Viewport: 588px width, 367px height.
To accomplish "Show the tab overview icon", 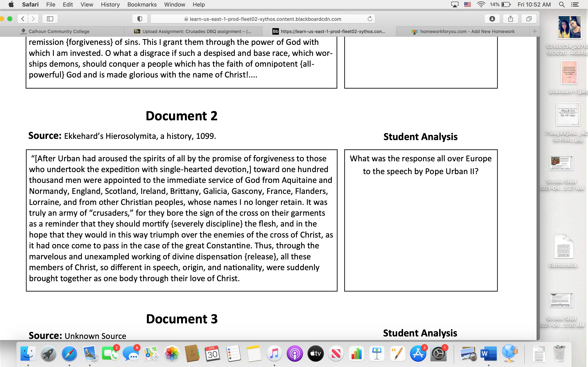I will 529,19.
